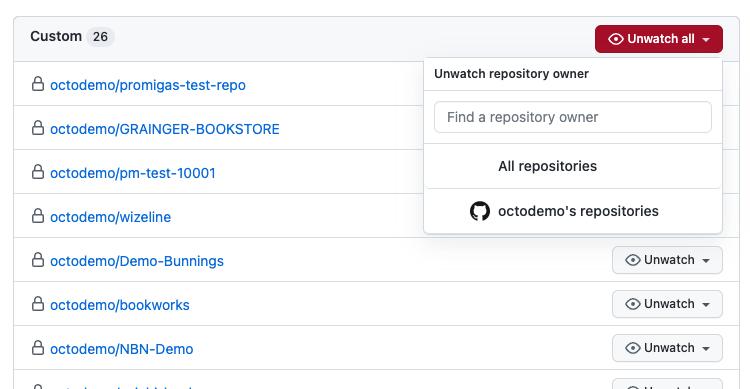Click lock icon beside NBN-Demo

click(38, 348)
